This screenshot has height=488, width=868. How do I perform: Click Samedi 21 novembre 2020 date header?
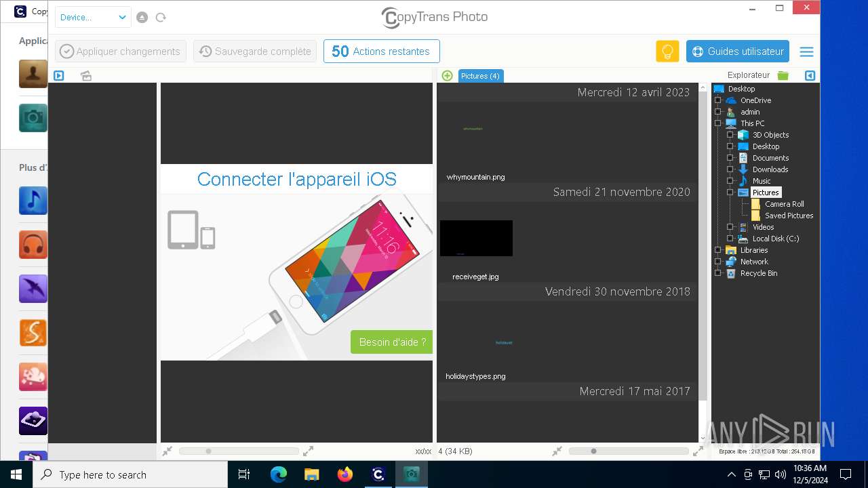tap(568, 192)
